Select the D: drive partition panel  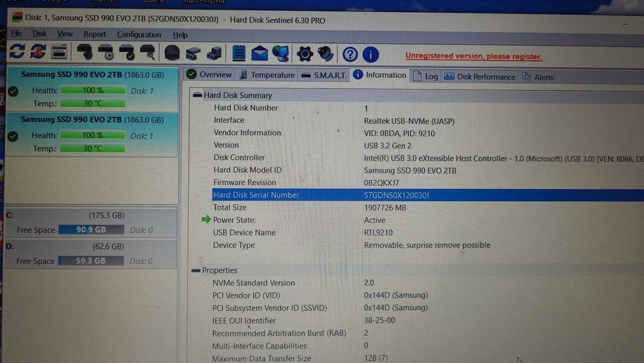[x=91, y=253]
